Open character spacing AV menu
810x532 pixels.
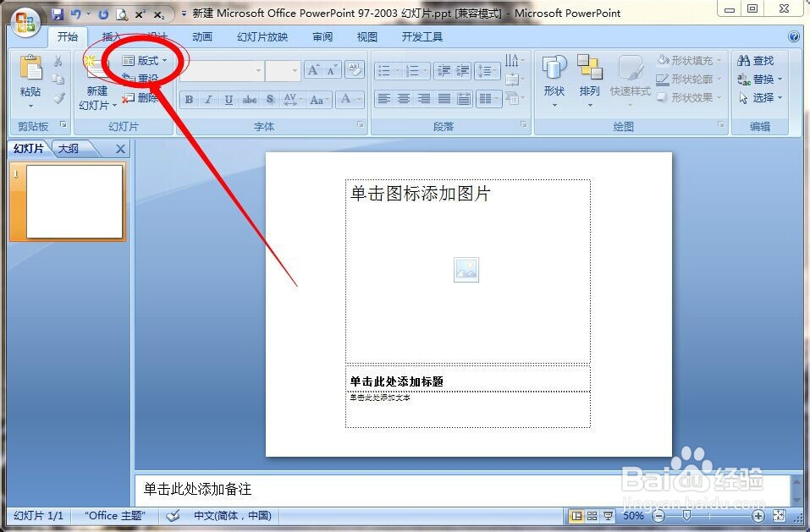[293, 100]
